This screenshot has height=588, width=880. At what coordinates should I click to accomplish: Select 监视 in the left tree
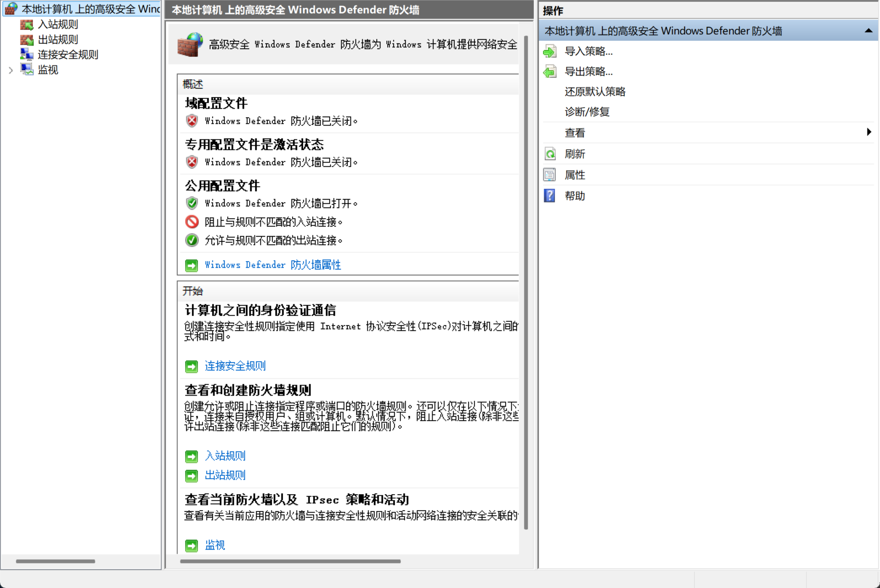[48, 70]
